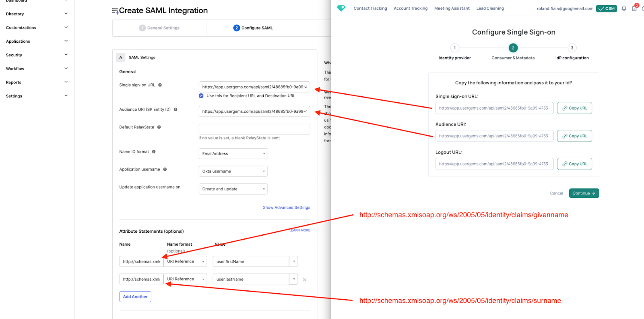Screen dimensions: 644x319
Task: Show help for Single sign-on URL
Action: click(160, 85)
